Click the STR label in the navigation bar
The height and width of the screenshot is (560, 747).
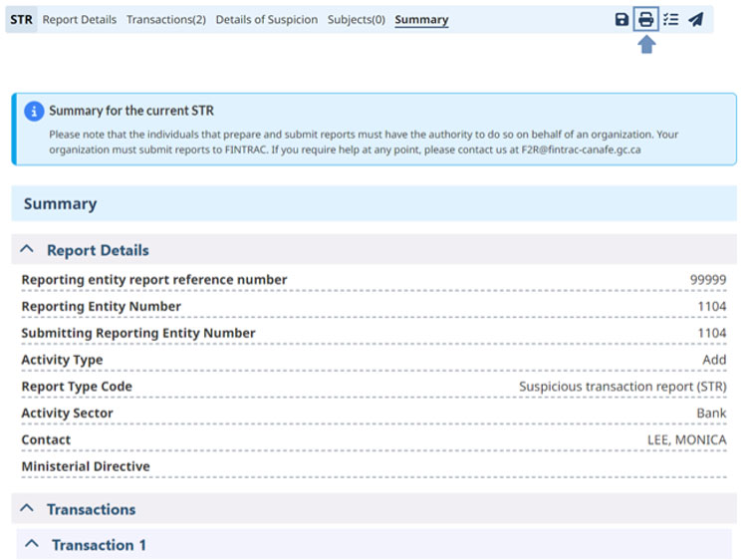[x=22, y=20]
